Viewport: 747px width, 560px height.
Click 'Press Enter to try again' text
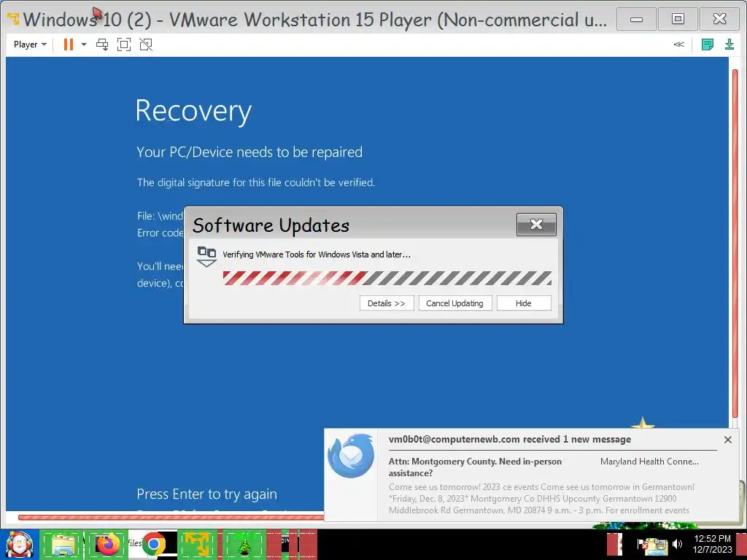pos(206,494)
